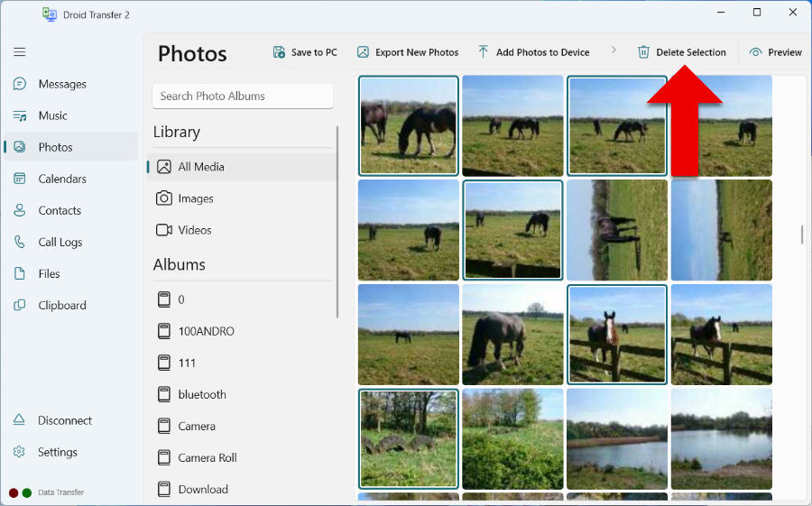Click the Preview button label
This screenshot has height=506, width=812.
click(x=785, y=52)
